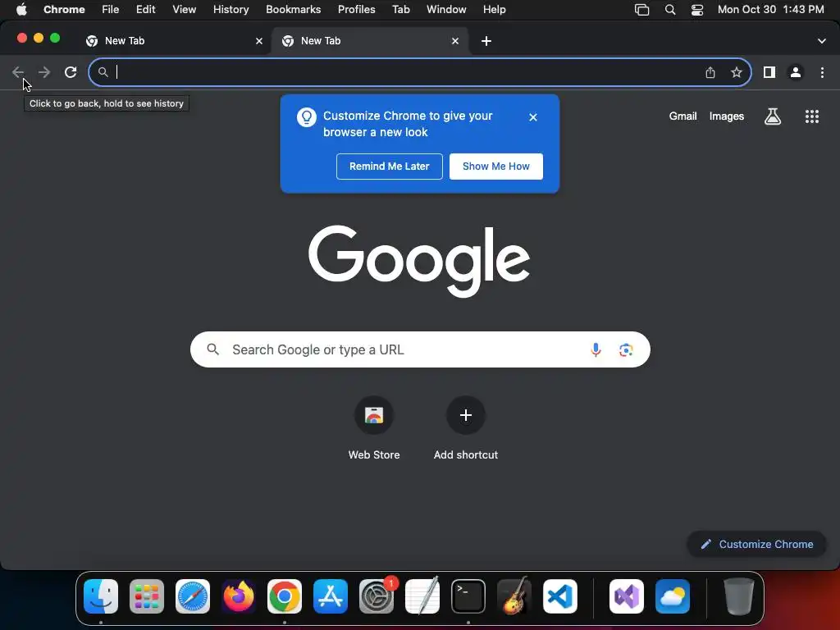Open the App Store from the dock
Image resolution: width=840 pixels, height=630 pixels.
pos(331,596)
